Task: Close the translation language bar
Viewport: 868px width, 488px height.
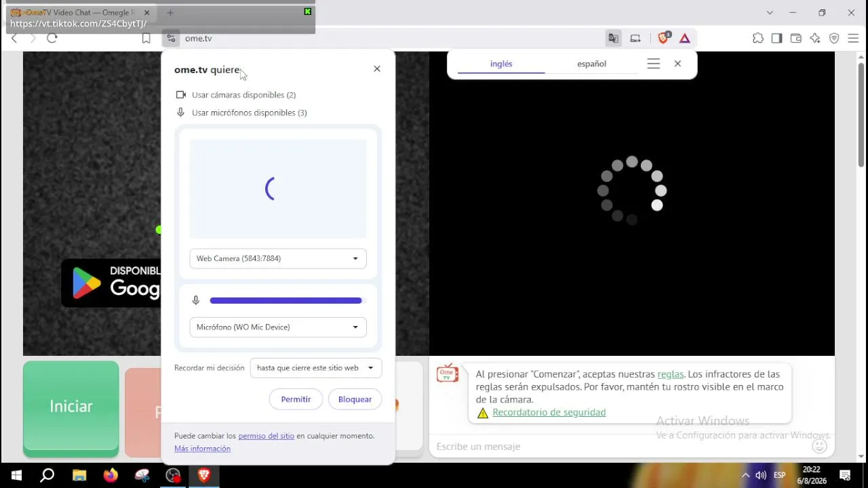Action: click(677, 64)
